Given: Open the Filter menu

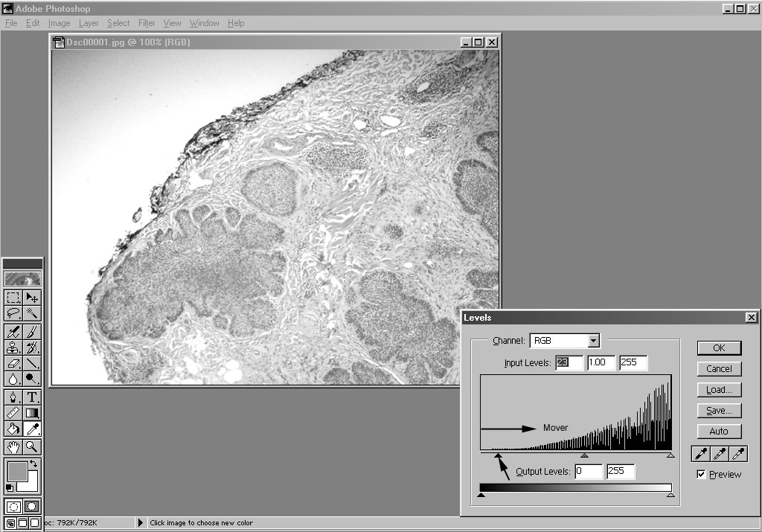Looking at the screenshot, I should coord(147,23).
